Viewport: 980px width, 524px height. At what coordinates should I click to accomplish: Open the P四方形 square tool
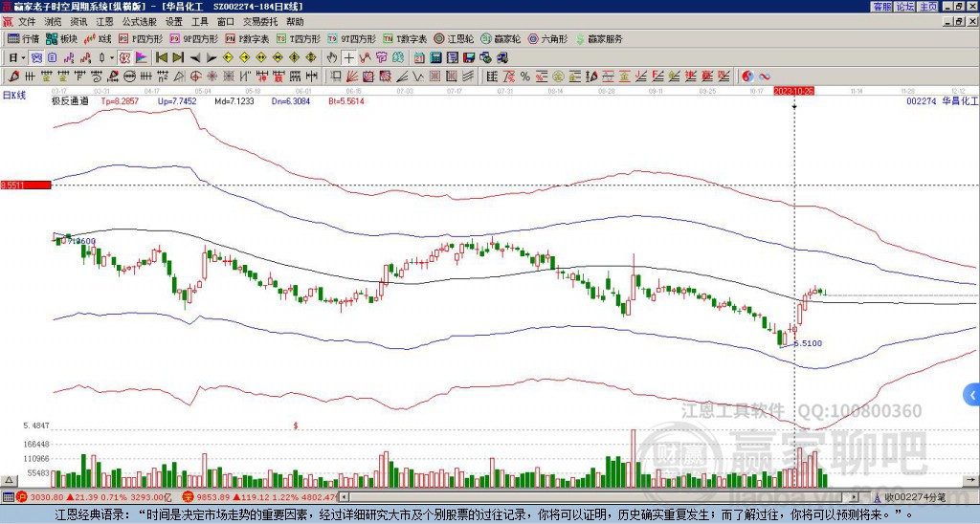coord(141,38)
